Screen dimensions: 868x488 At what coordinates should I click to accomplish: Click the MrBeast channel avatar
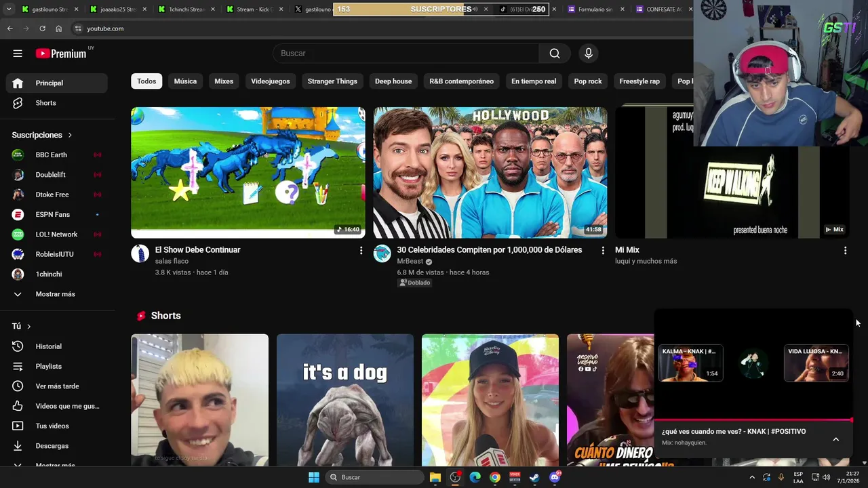(x=382, y=253)
